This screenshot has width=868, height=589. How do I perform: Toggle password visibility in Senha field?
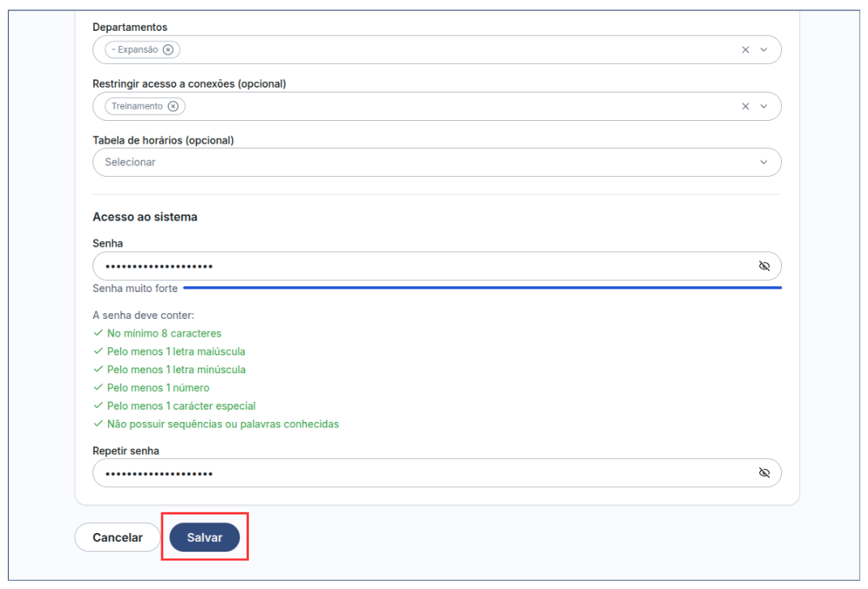point(763,266)
